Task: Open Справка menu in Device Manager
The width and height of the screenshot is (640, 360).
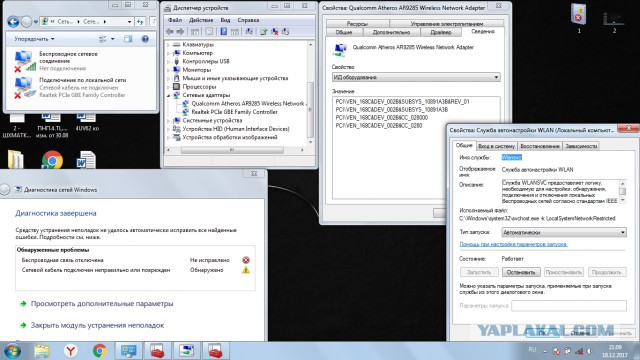Action: [x=248, y=20]
